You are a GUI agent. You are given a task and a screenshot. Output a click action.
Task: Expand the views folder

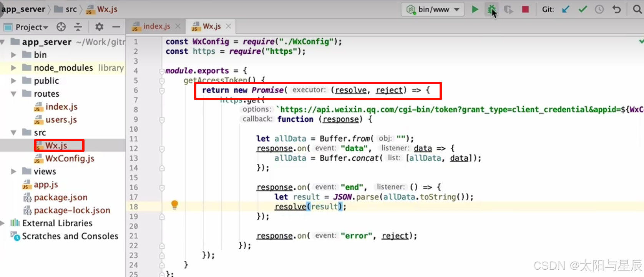click(14, 171)
